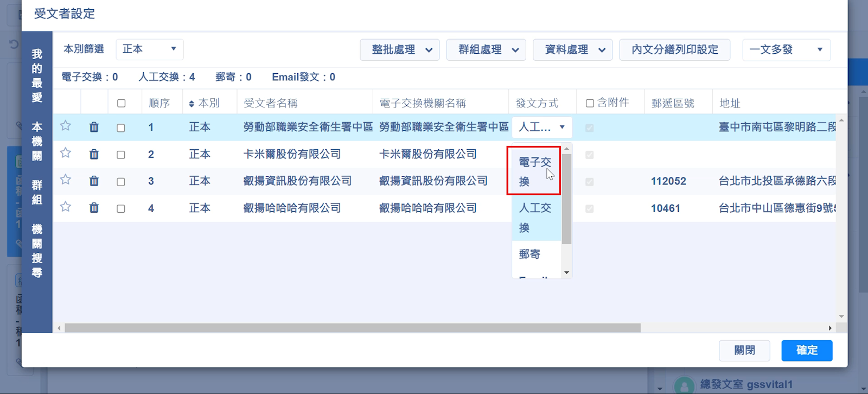Open the 本別篩選 正本 dropdown
This screenshot has height=394, width=868.
click(150, 49)
